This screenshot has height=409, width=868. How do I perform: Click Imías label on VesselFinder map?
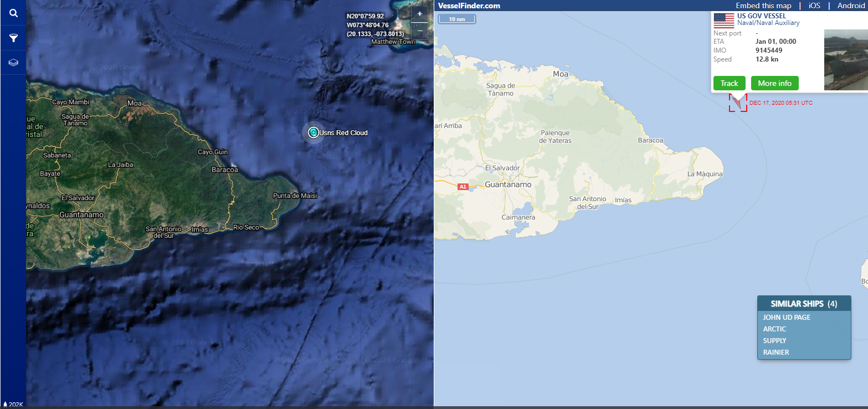pos(623,200)
